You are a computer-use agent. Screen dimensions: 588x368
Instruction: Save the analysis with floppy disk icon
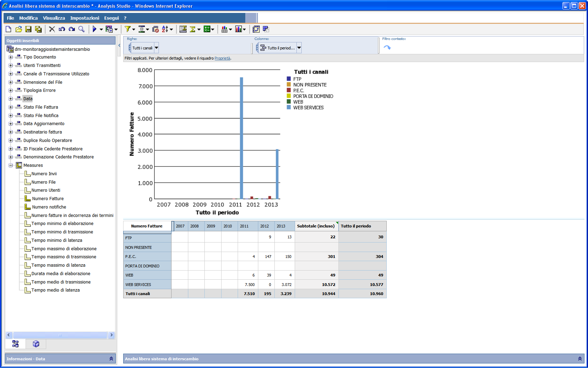tap(28, 29)
